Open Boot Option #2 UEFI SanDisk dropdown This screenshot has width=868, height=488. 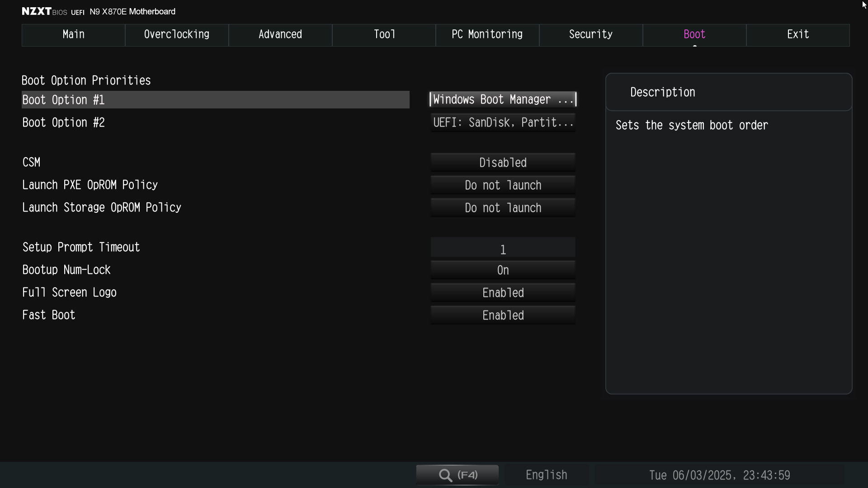pos(503,122)
